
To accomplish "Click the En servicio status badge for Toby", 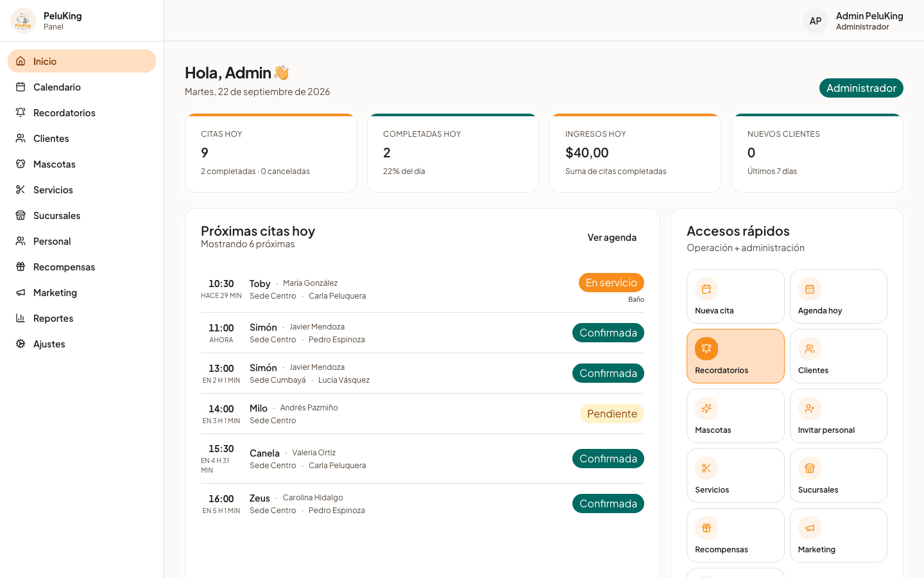I will pos(612,283).
